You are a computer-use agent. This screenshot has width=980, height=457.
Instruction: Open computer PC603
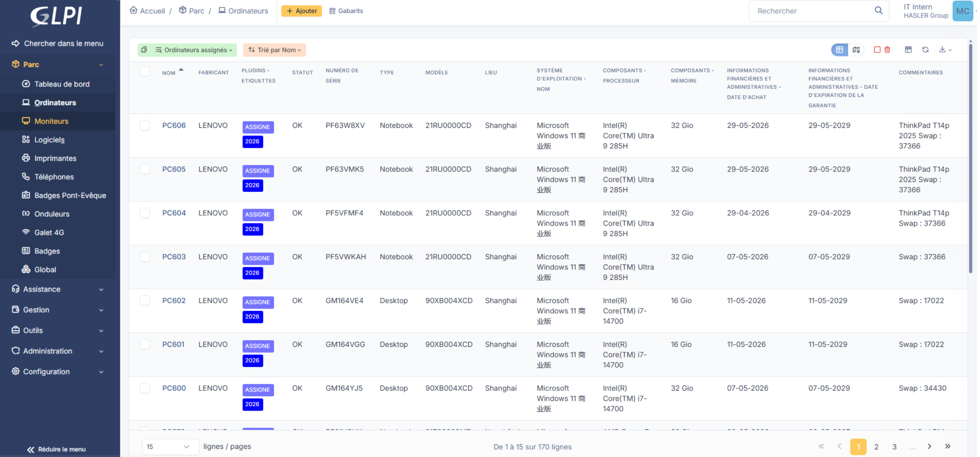pyautogui.click(x=174, y=257)
